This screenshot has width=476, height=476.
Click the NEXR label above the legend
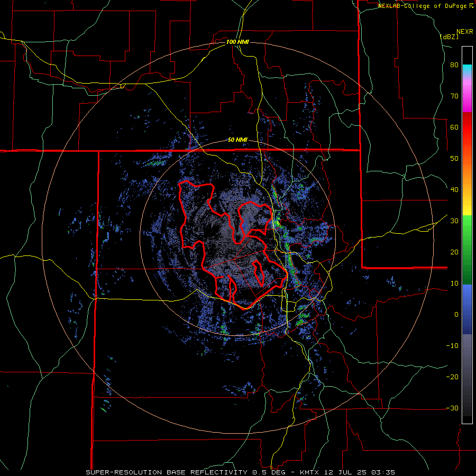tap(464, 32)
